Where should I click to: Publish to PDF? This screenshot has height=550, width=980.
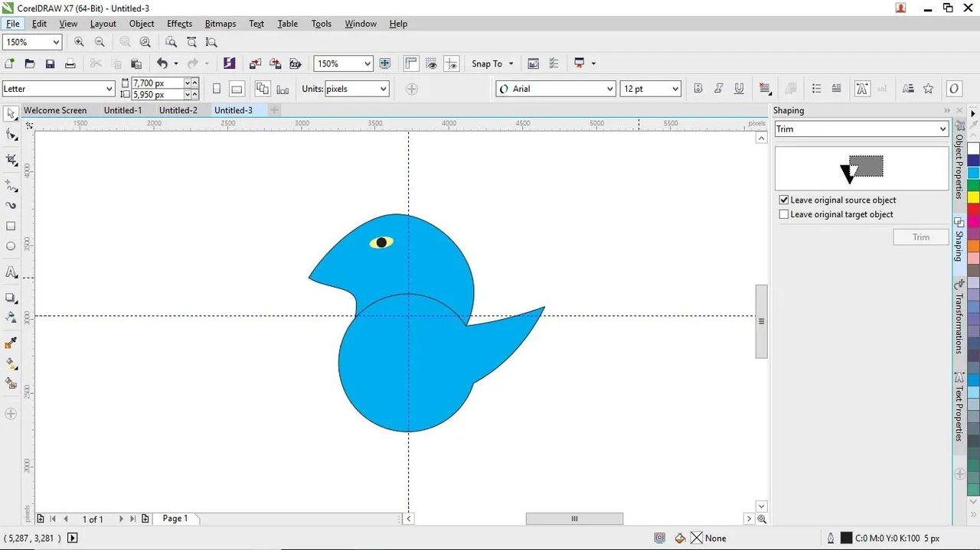pos(295,63)
